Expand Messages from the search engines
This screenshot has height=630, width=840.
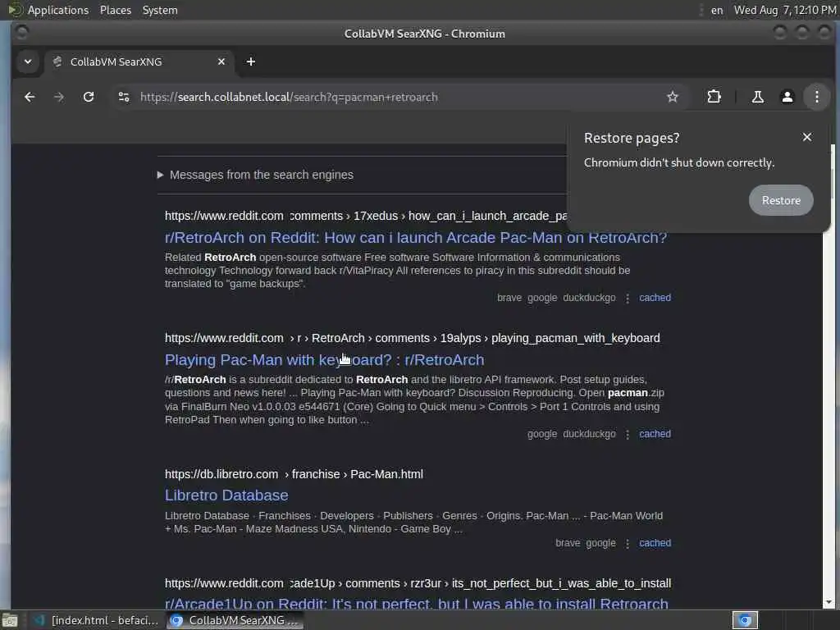coord(255,175)
